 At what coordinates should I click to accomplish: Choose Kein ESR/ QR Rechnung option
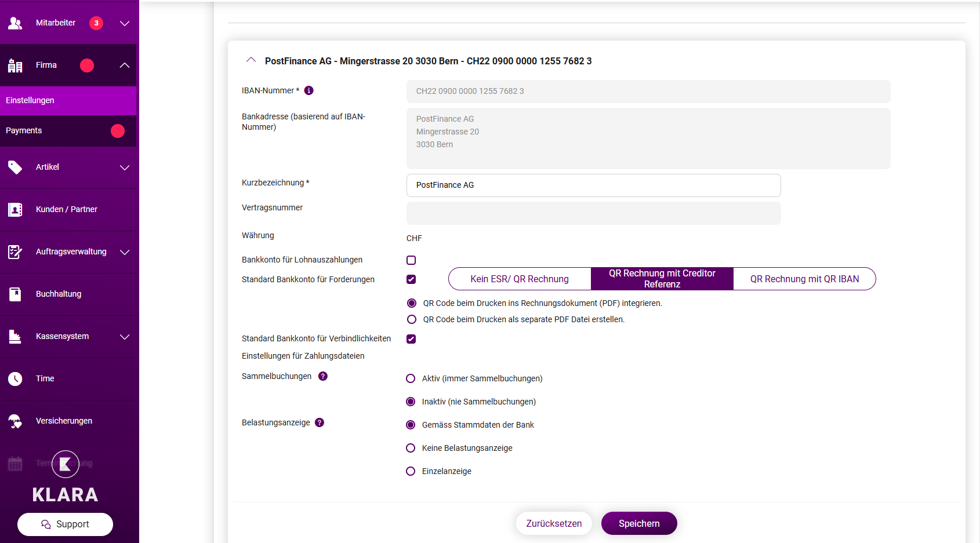coord(520,279)
